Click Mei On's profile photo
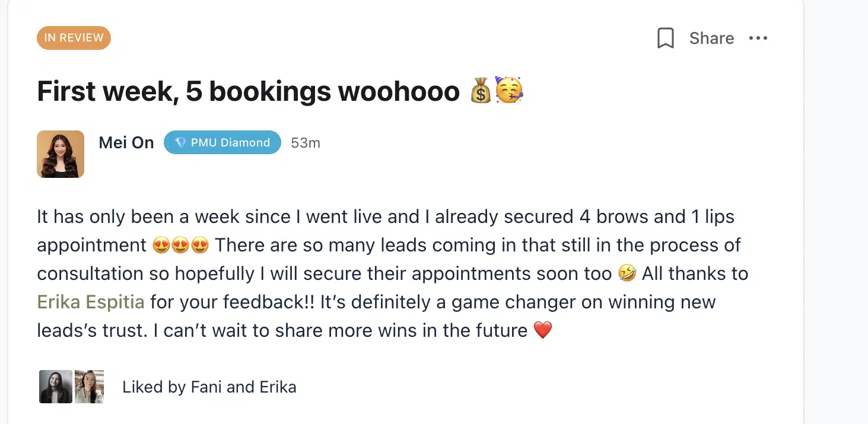 [61, 154]
